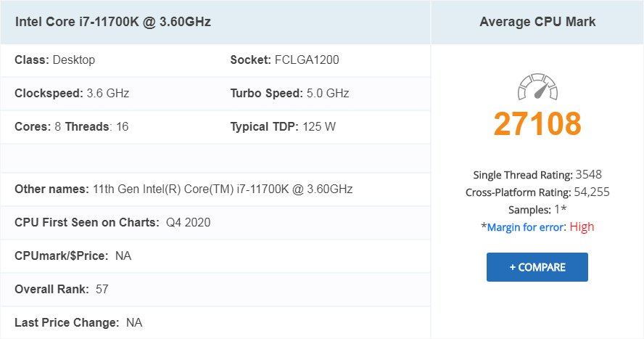The image size is (644, 339).
Task: Click the + COMPARE button
Action: pyautogui.click(x=537, y=267)
